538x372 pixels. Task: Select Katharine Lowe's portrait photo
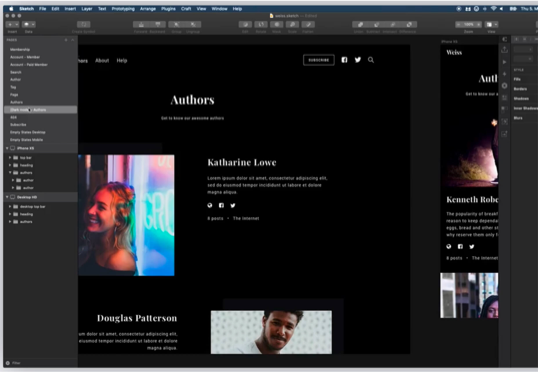(x=126, y=215)
